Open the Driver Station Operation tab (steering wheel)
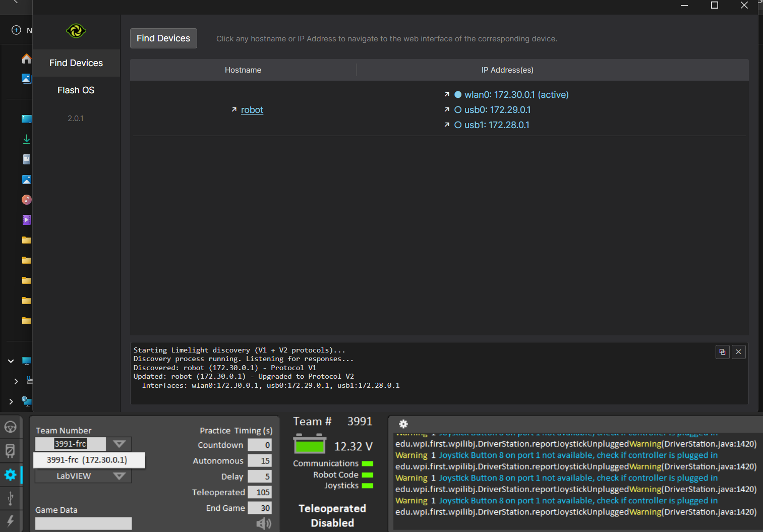 (x=10, y=427)
